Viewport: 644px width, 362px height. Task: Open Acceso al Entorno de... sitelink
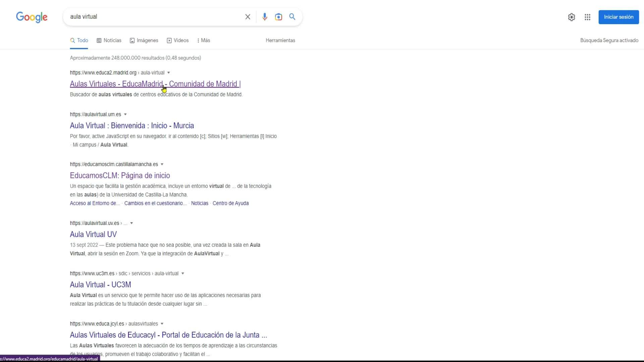(95, 203)
